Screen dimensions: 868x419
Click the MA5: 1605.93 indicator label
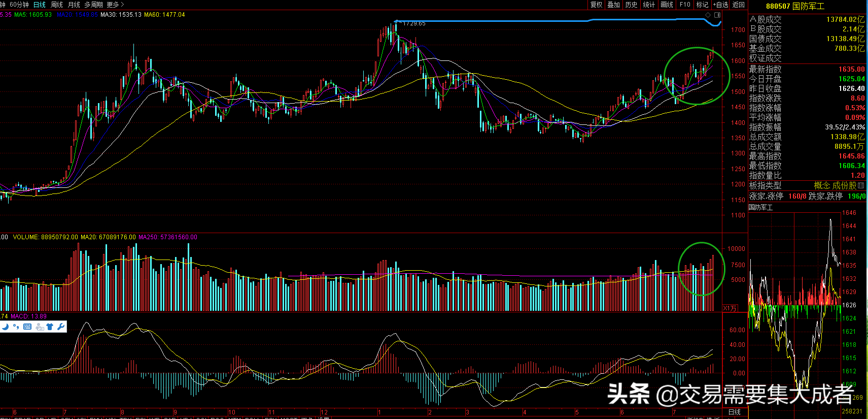point(33,15)
